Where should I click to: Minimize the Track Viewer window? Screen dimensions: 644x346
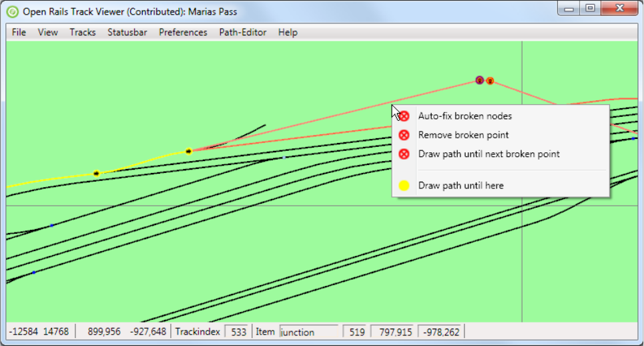tap(569, 8)
